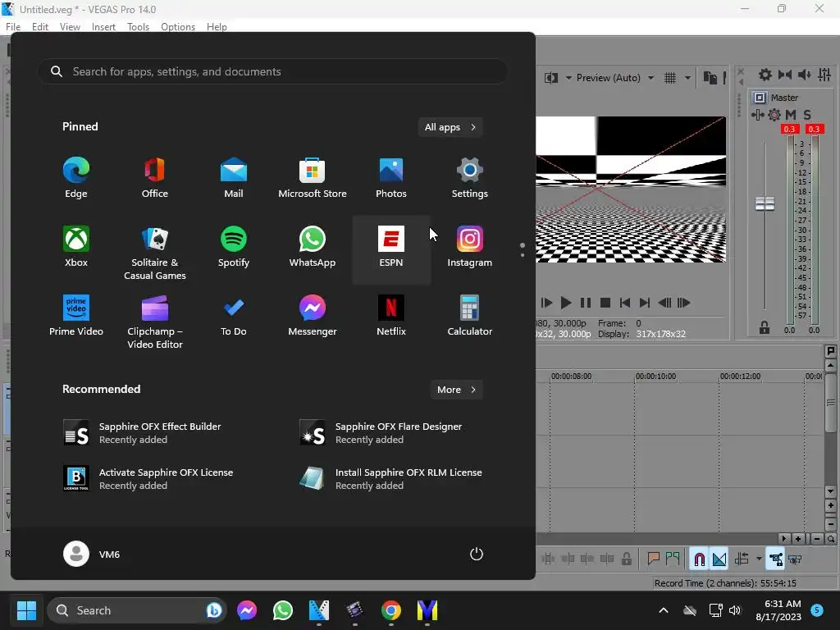The width and height of the screenshot is (840, 630).
Task: Open overlays grid dropdown arrow in VEGAS
Action: tap(687, 78)
